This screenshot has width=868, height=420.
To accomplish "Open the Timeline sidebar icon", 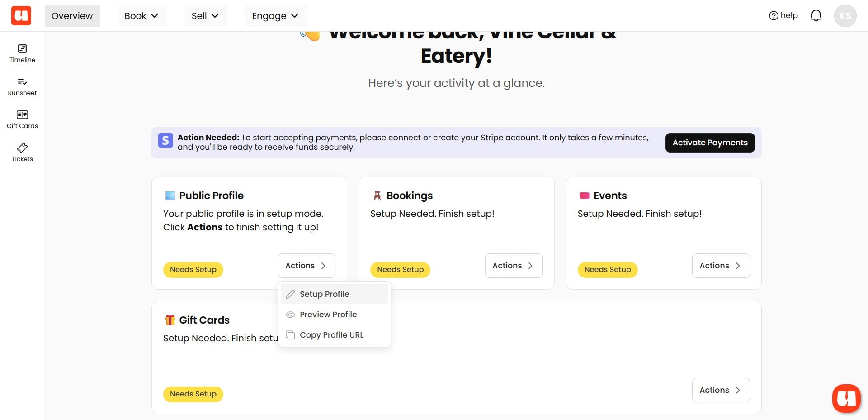I will tap(22, 48).
